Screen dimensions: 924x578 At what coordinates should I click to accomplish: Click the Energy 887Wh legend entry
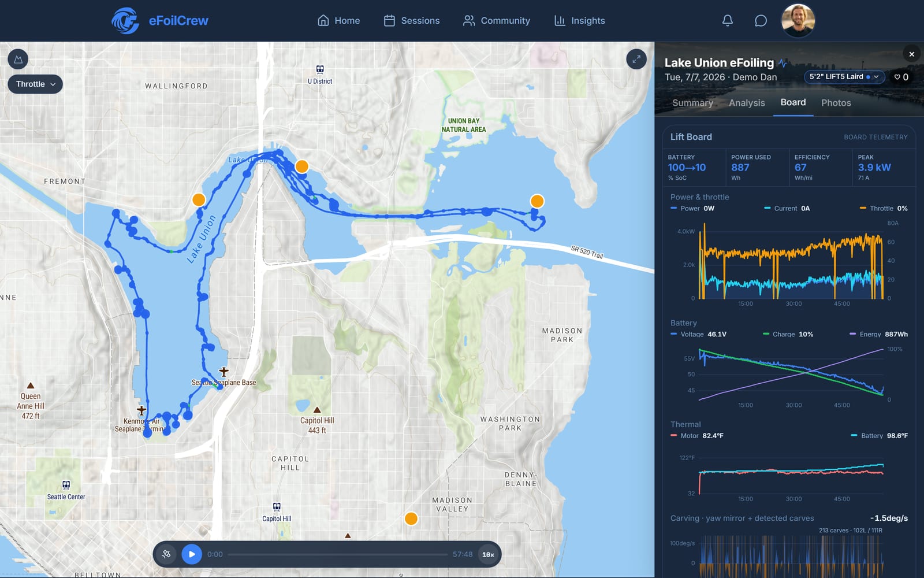(x=878, y=334)
